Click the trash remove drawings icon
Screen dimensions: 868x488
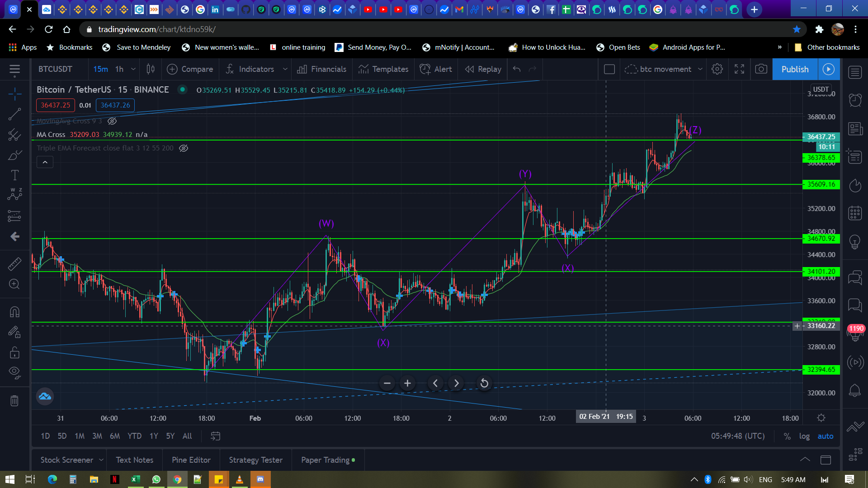(x=14, y=400)
